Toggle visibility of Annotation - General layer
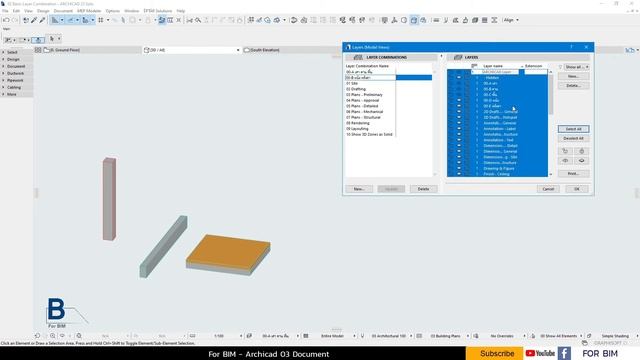Screen dimensions: 640x360 459,123
